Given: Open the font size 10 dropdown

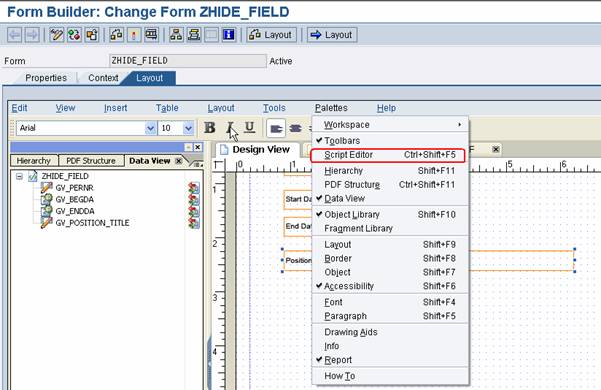Looking at the screenshot, I should coord(188,128).
